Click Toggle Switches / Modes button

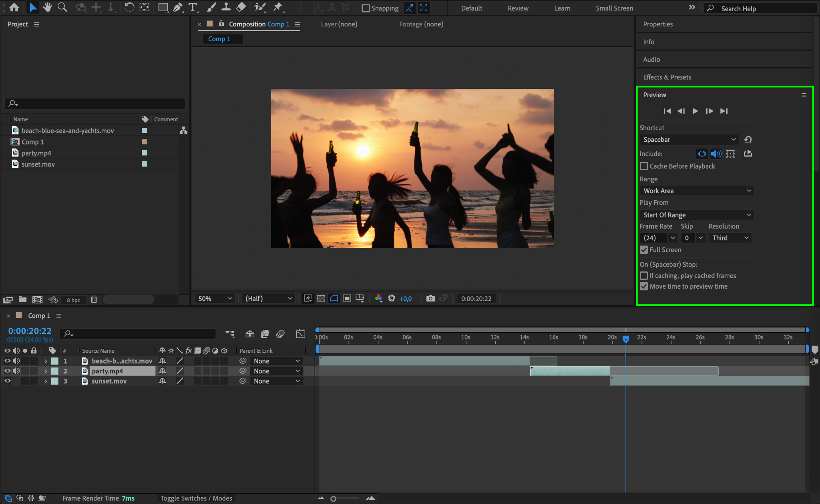(x=196, y=498)
